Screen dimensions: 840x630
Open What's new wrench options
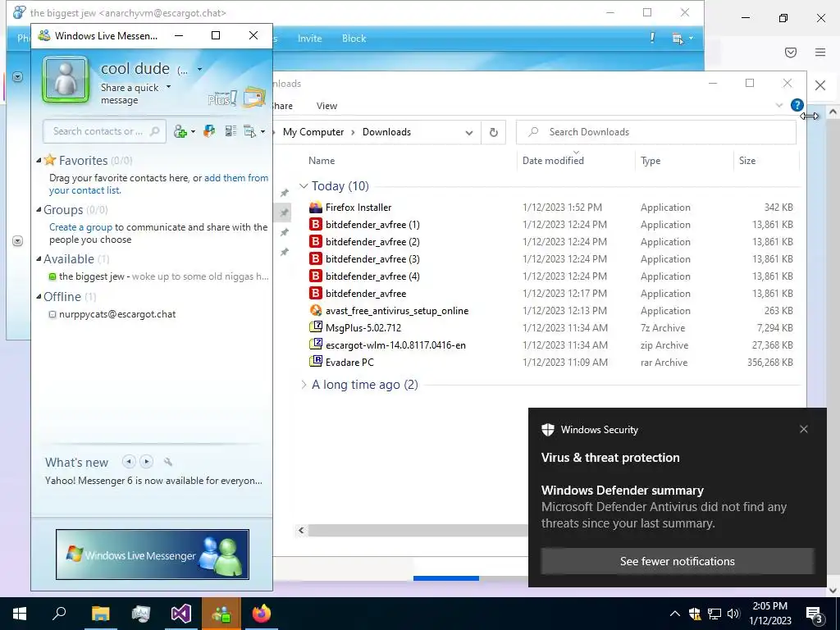pyautogui.click(x=168, y=462)
